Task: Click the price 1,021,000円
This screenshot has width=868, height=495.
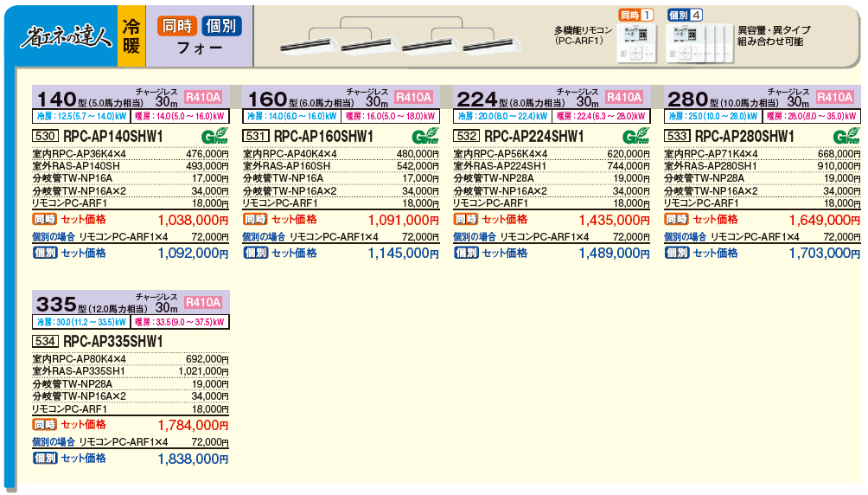Action: tap(203, 371)
